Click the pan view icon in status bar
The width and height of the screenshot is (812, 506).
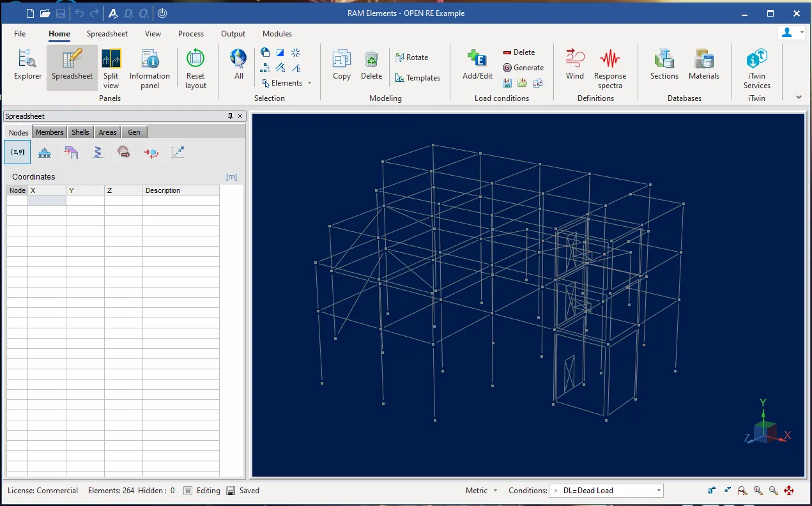(x=788, y=491)
